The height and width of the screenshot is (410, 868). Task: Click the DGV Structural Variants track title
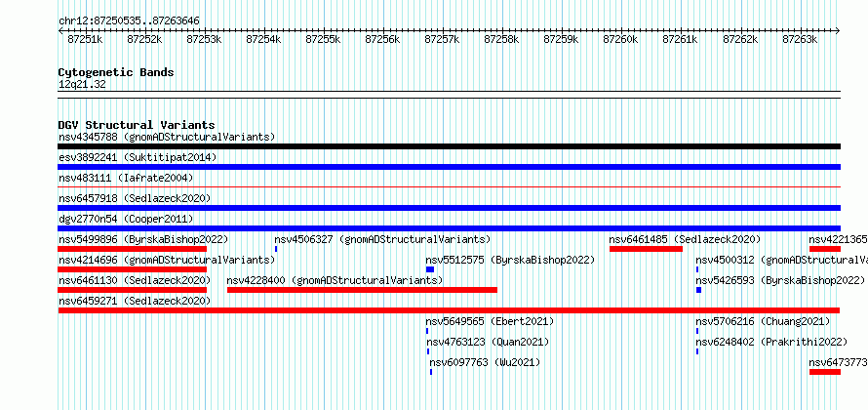137,125
